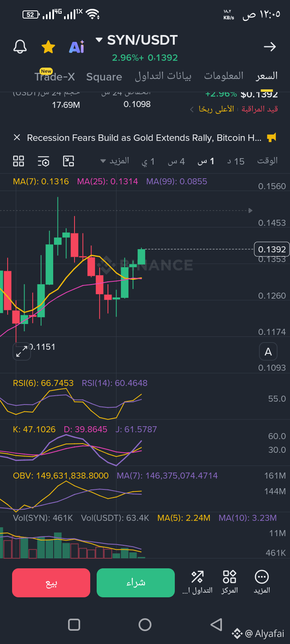Open the التداول trading tools icon
Viewport: 290px width, 644px height.
point(197,582)
